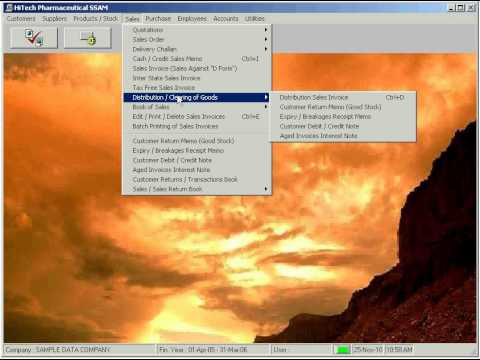Select Tax Free Sales Invoice

pos(197,88)
